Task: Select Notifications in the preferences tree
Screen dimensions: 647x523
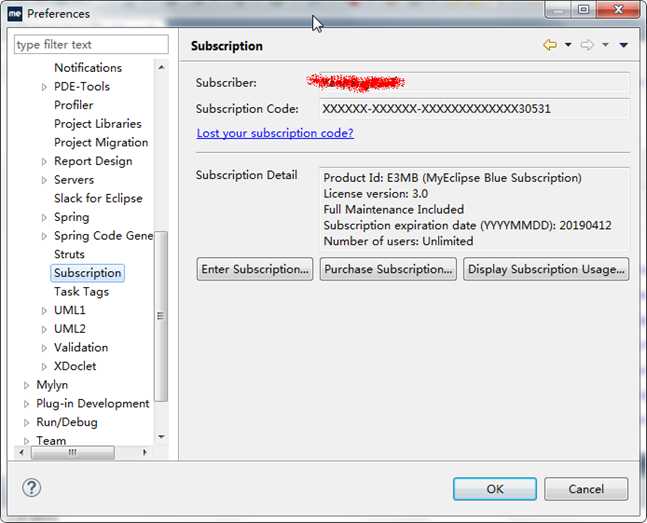Action: tap(88, 68)
